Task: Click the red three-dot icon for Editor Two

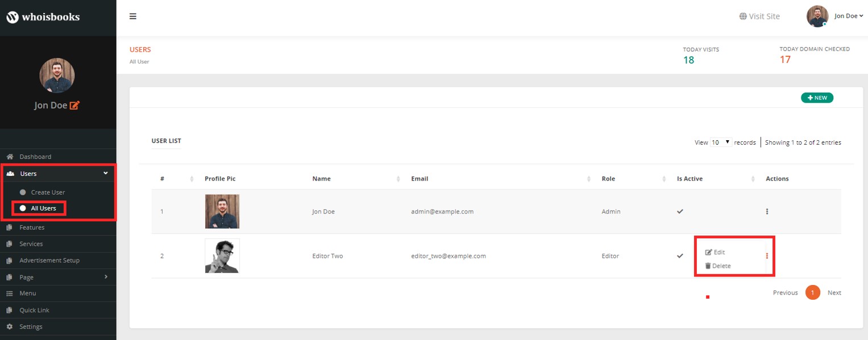Action: [x=767, y=256]
